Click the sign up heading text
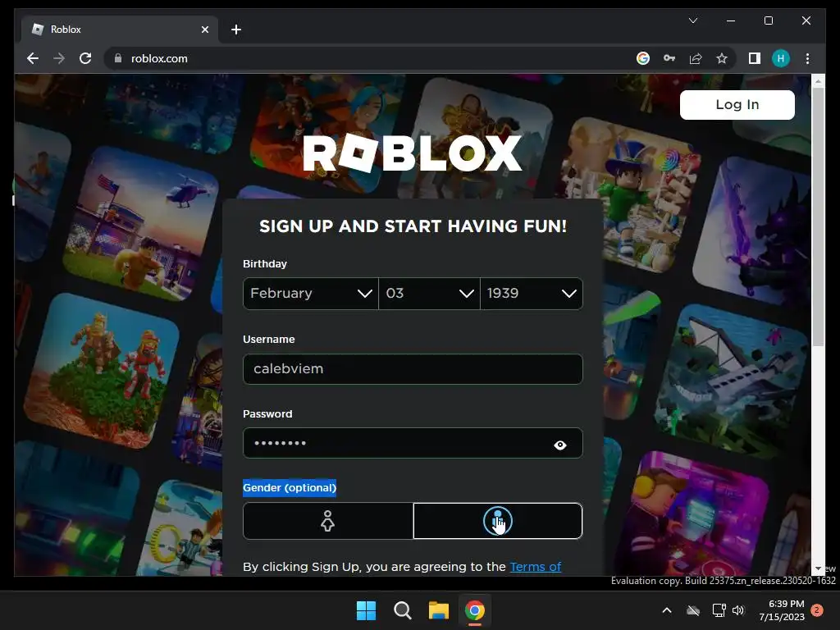840x630 pixels. point(413,226)
